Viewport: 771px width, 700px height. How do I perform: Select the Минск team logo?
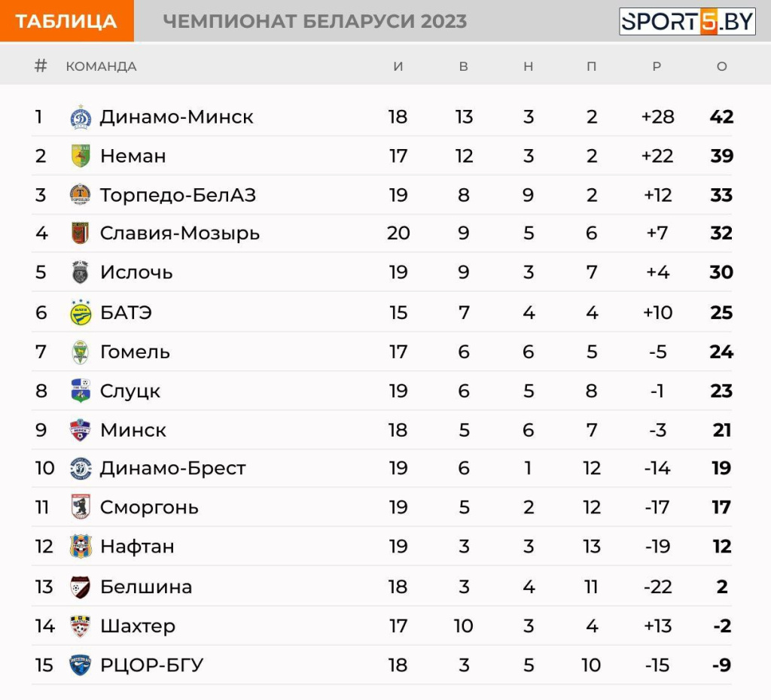80,430
